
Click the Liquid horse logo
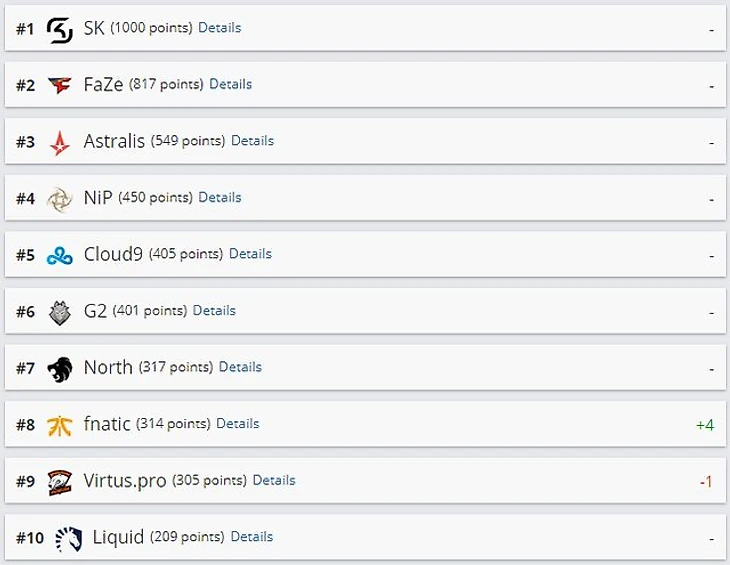[x=69, y=539]
